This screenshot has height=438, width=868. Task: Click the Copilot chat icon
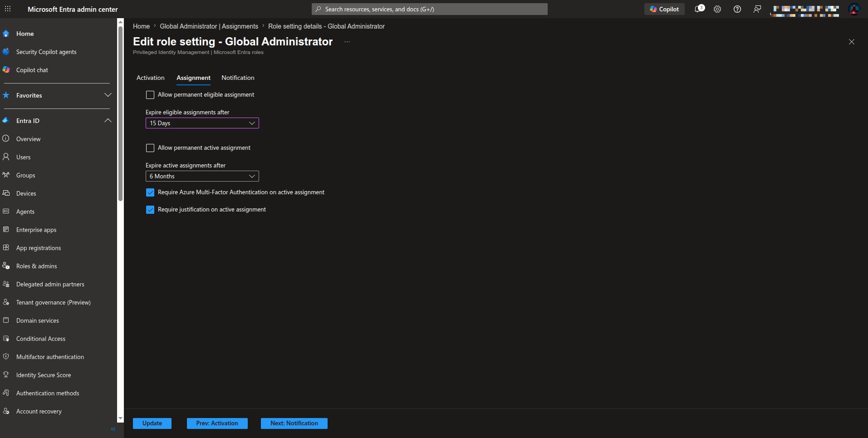(x=6, y=70)
